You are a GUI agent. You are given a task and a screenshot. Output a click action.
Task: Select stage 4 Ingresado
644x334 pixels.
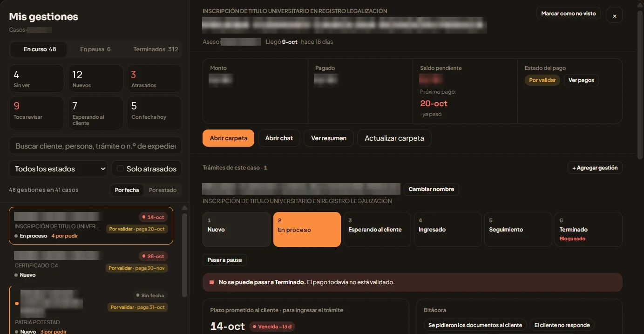tap(447, 229)
